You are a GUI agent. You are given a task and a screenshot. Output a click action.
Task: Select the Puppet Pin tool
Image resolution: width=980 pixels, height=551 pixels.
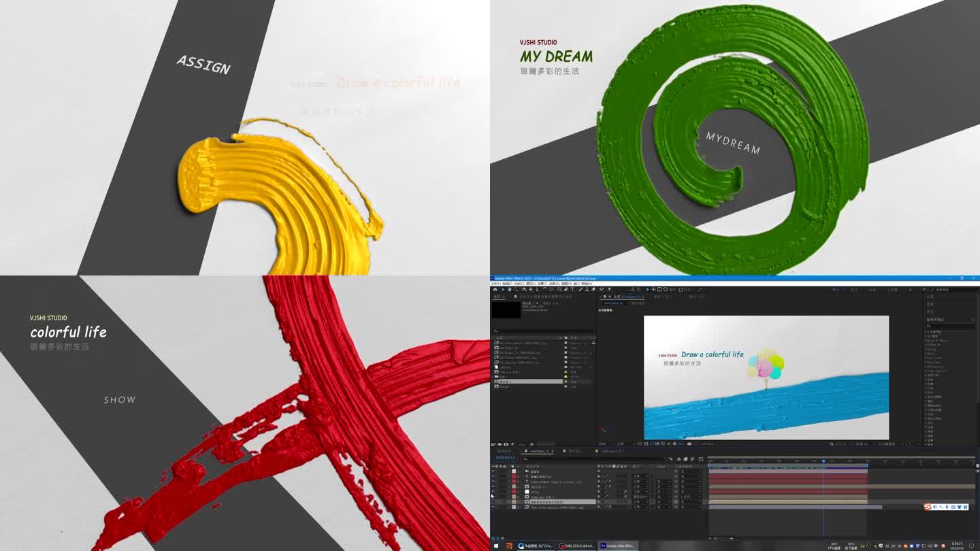[609, 289]
